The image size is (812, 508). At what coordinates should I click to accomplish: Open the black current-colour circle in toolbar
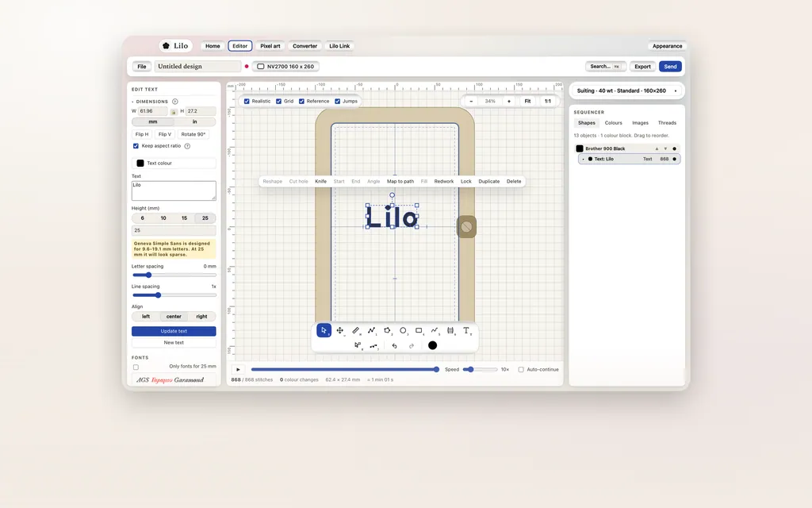(x=432, y=345)
